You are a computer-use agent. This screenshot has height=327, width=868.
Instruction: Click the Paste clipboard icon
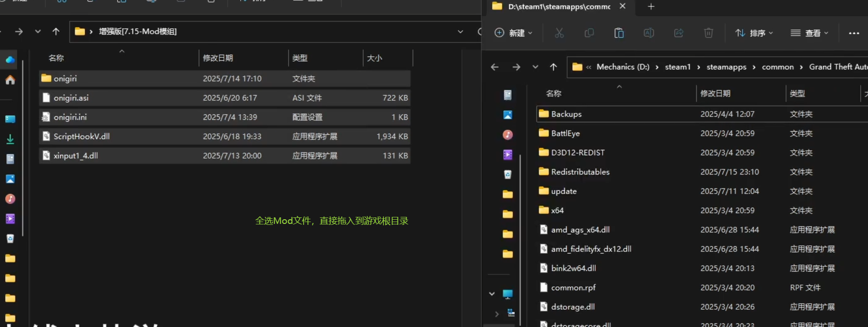pyautogui.click(x=619, y=33)
